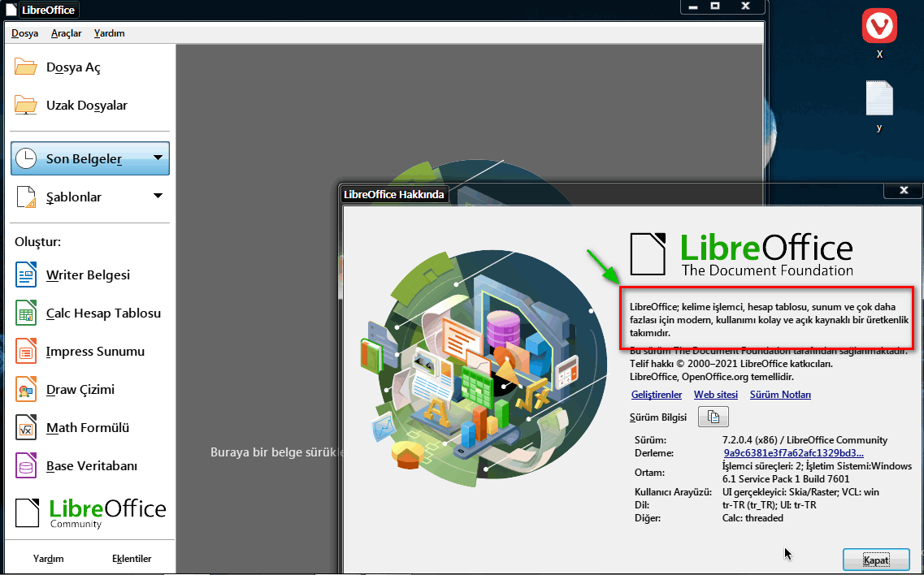The width and height of the screenshot is (924, 575).
Task: Open the Vivaldi desktop shortcut X
Action: 879,26
